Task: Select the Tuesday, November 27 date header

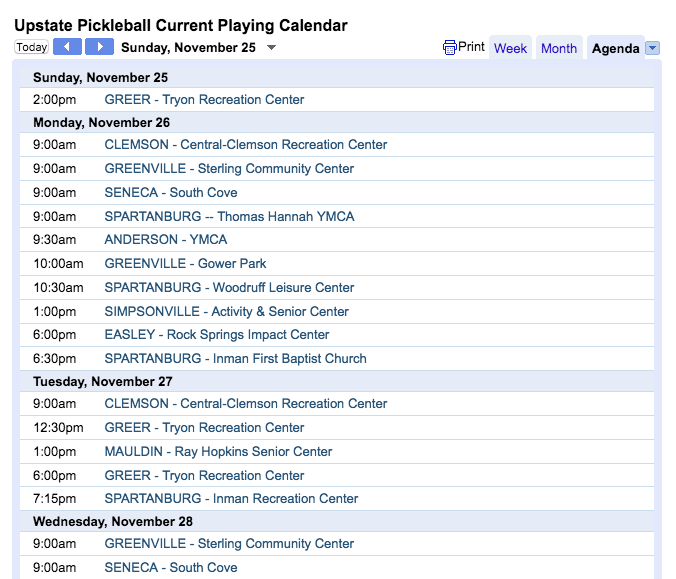Action: click(103, 382)
